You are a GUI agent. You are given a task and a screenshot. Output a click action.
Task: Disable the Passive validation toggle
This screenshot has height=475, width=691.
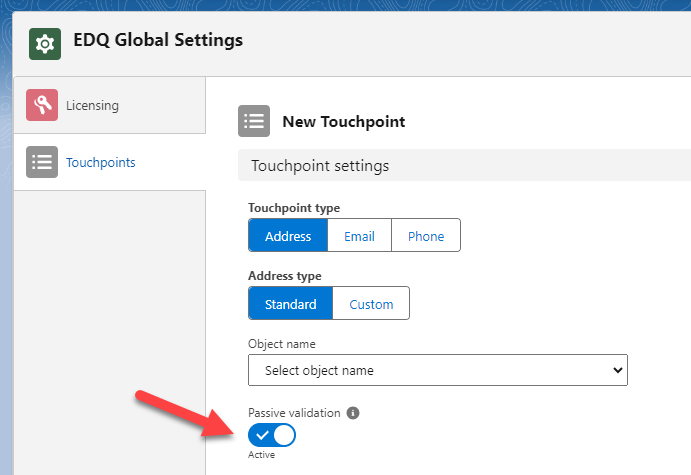pyautogui.click(x=272, y=435)
